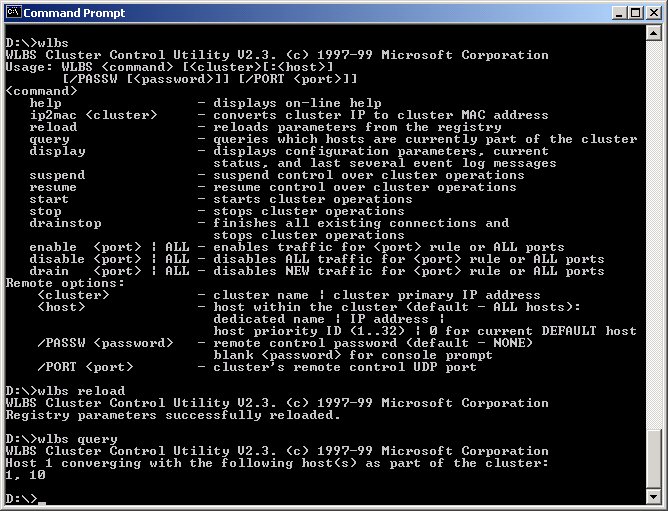Click the 'disable <port> | ALL' entry
The width and height of the screenshot is (668, 511).
pos(109,259)
